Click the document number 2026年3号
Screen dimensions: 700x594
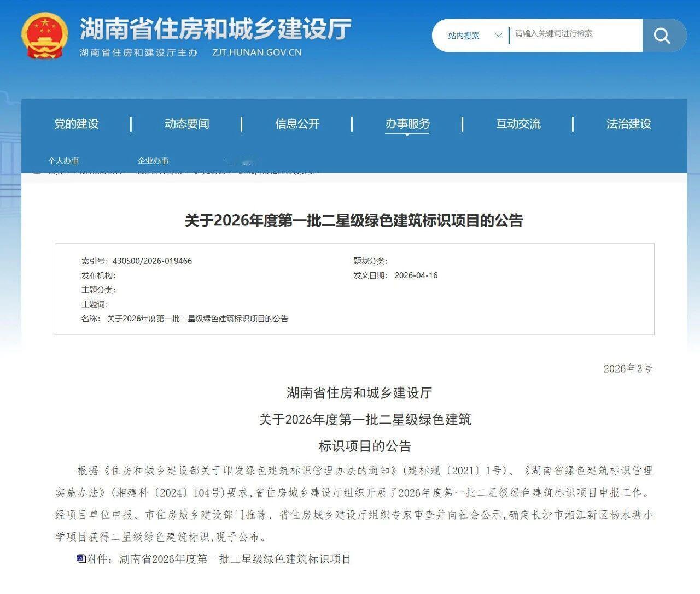(x=628, y=369)
